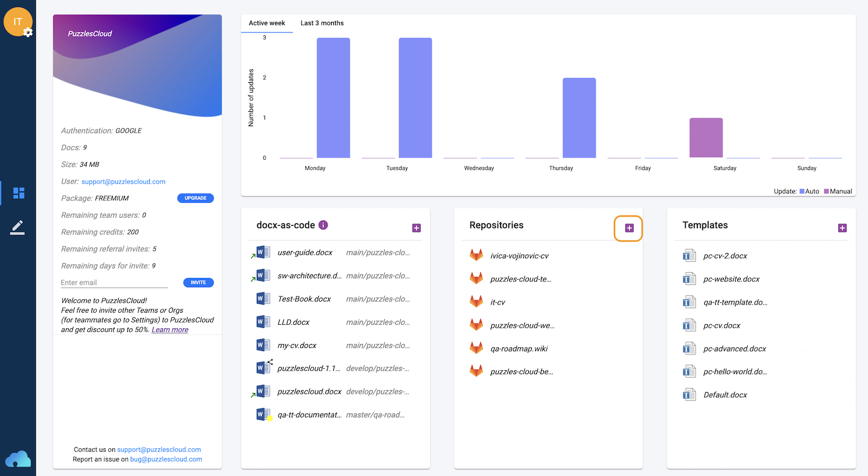Add a new docx-as-code document
Screen dimensions: 868x476
(416, 228)
